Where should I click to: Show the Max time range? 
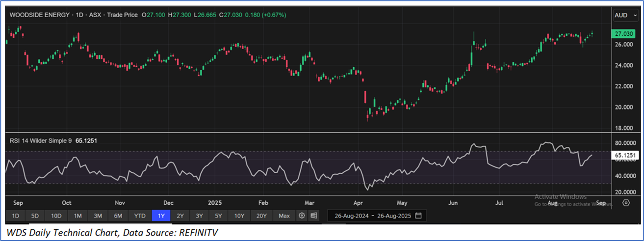284,215
